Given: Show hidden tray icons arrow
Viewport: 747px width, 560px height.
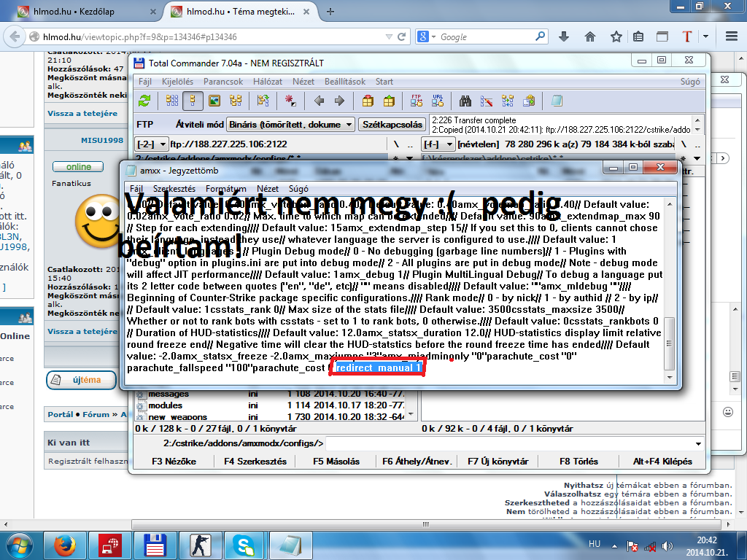Looking at the screenshot, I should 614,546.
